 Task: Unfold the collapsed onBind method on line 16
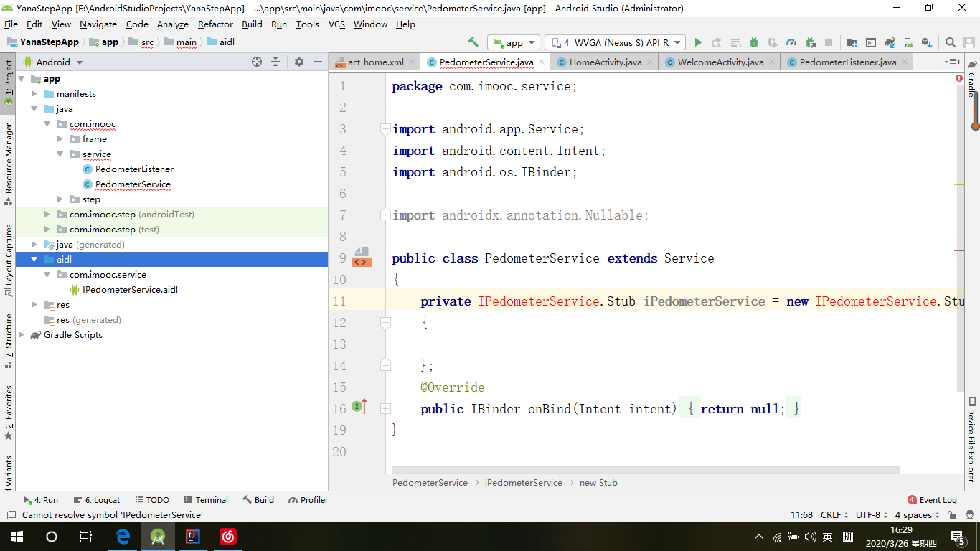click(385, 408)
